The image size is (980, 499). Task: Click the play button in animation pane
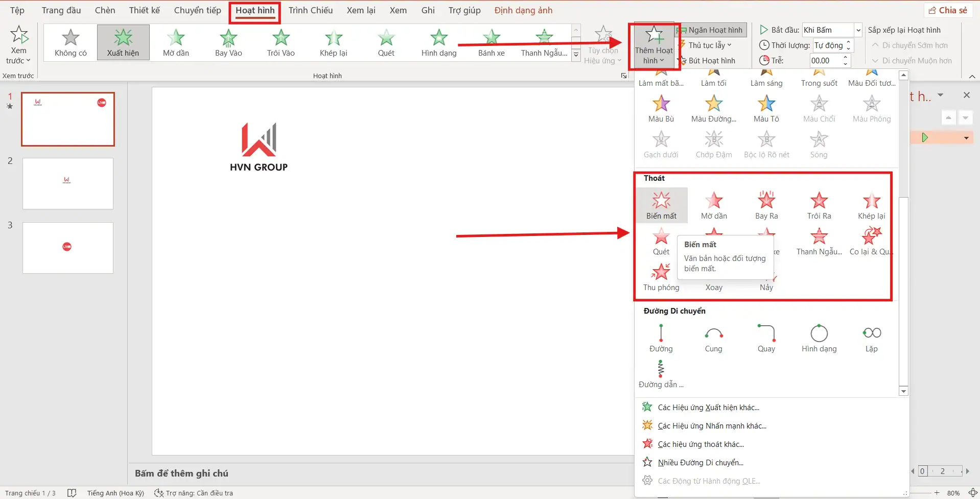(924, 138)
